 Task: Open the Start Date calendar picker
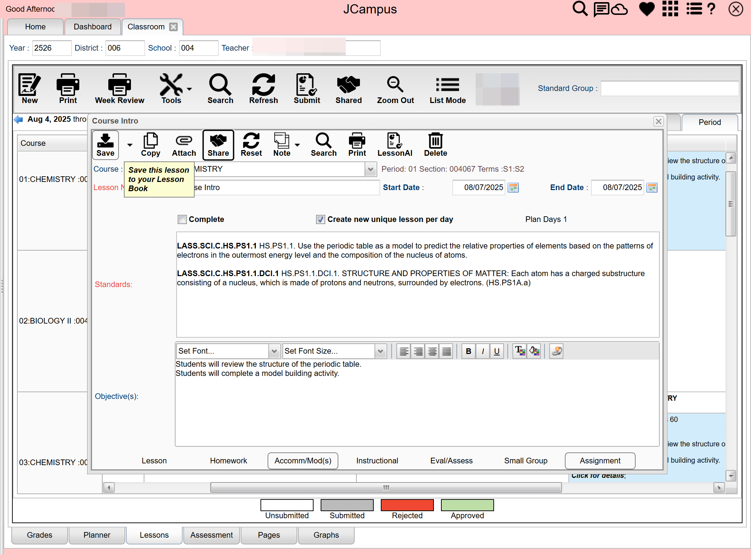(513, 188)
